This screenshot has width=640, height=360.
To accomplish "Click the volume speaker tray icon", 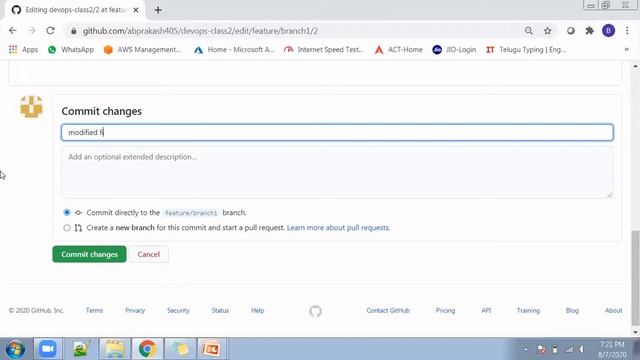I will coord(582,349).
